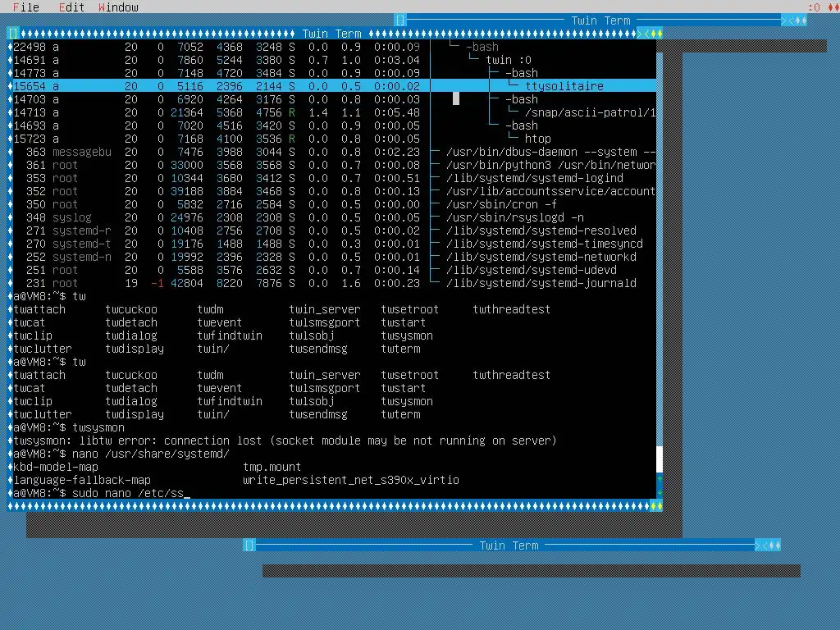Click kbd-model-map file name
This screenshot has width=840, height=630.
[x=56, y=467]
